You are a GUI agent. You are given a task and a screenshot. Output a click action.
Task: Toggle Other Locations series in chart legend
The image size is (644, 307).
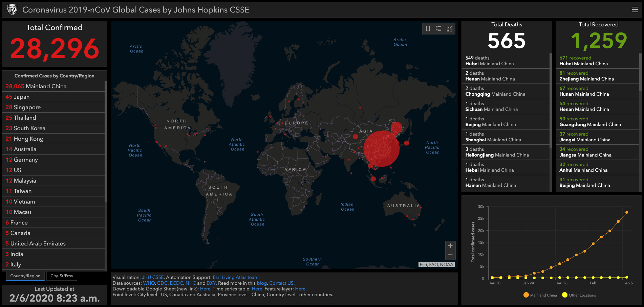[x=579, y=295]
